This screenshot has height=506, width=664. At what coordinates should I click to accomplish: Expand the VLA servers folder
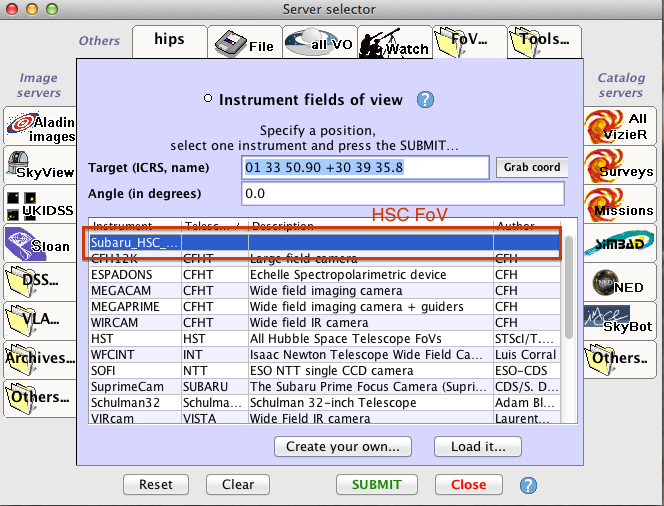coord(40,320)
